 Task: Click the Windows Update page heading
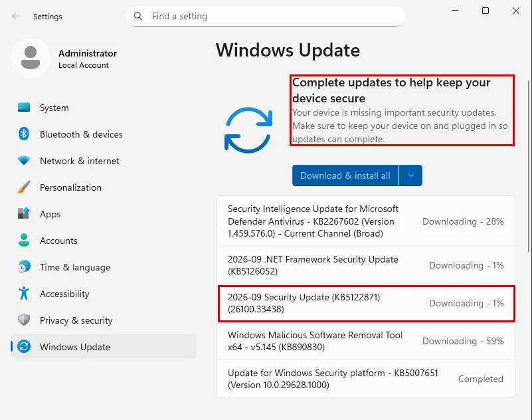[288, 51]
